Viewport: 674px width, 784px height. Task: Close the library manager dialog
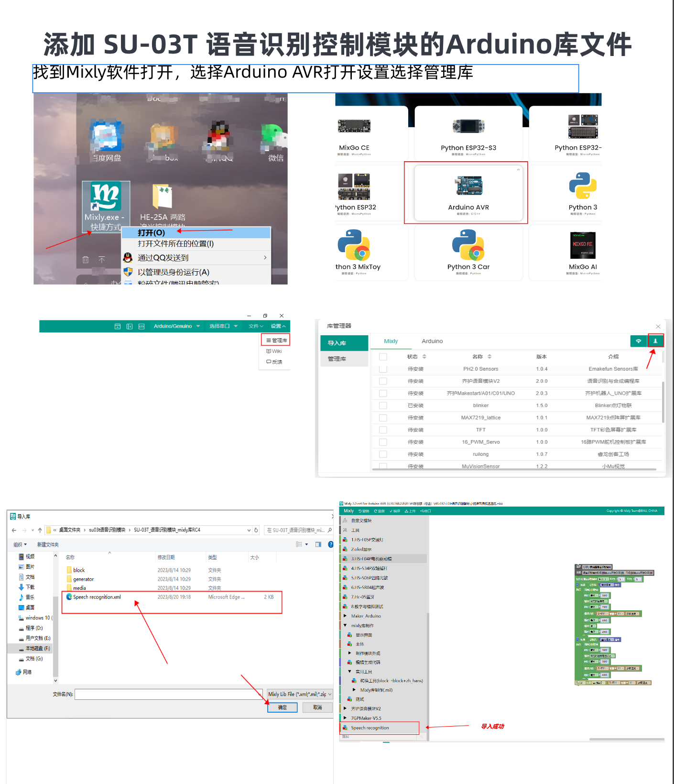[x=658, y=326]
